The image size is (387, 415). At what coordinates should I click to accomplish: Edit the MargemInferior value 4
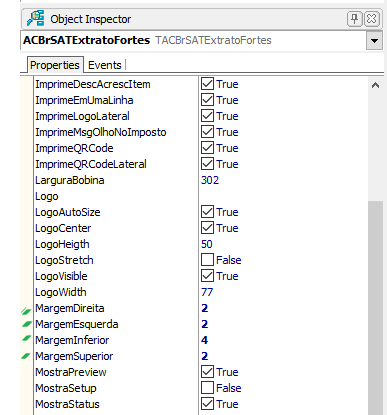(204, 340)
